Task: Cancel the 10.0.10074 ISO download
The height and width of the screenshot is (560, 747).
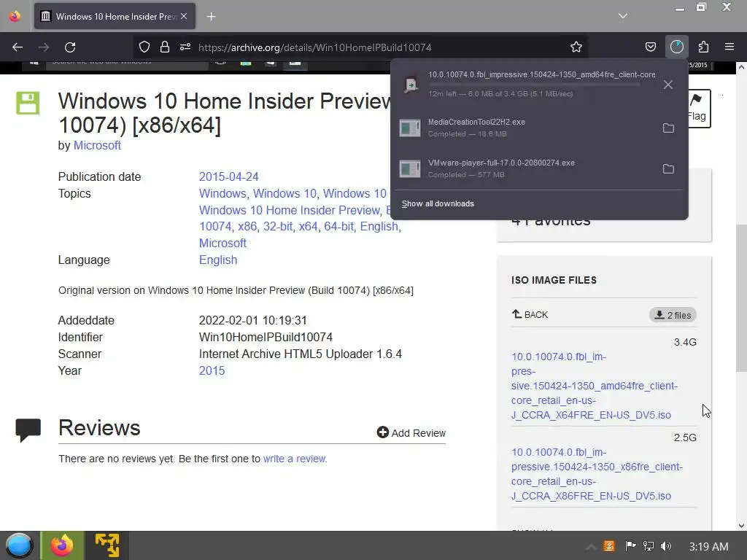Action: click(x=668, y=85)
